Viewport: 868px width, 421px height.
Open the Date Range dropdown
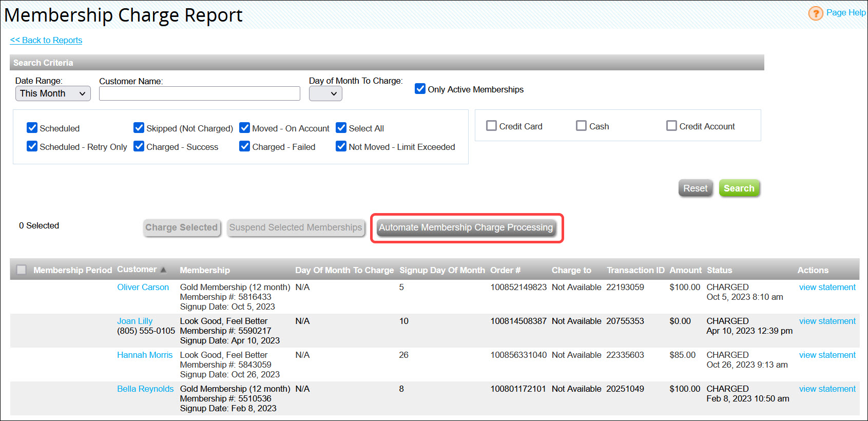point(53,93)
